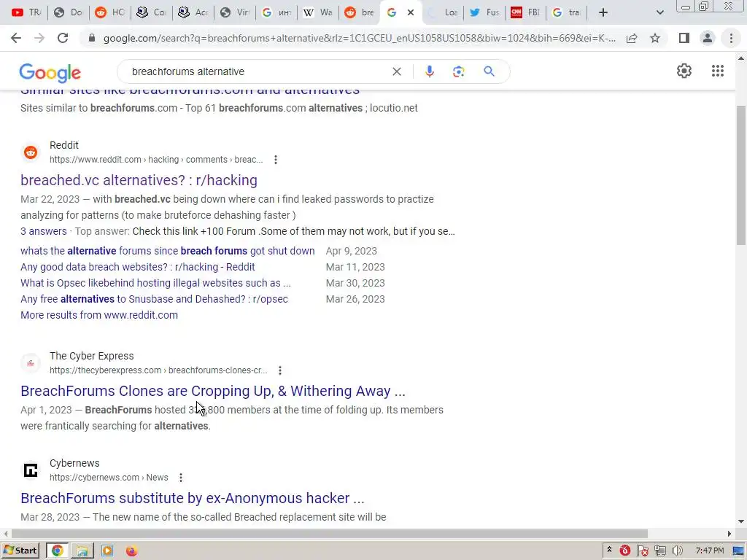
Task: Open Reddit result more options
Action: tap(275, 160)
